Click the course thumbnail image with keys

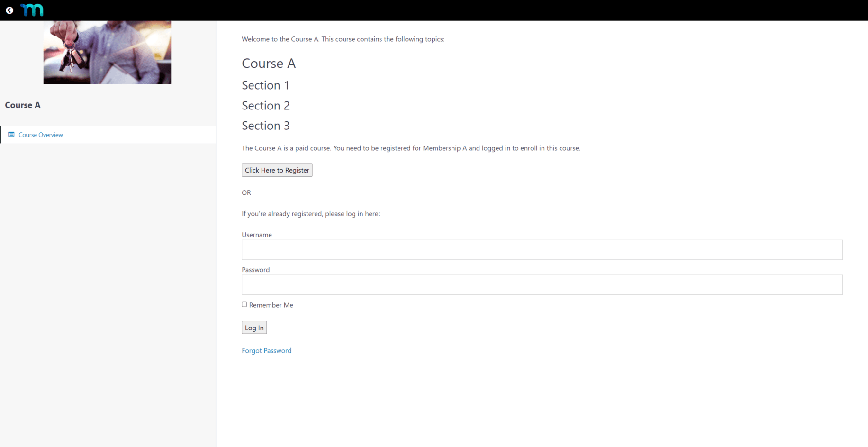coord(107,53)
